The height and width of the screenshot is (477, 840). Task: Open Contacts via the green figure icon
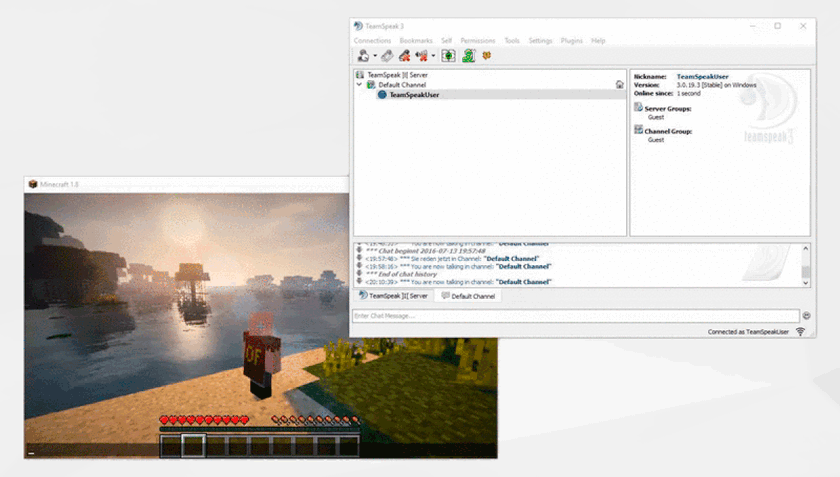click(469, 55)
